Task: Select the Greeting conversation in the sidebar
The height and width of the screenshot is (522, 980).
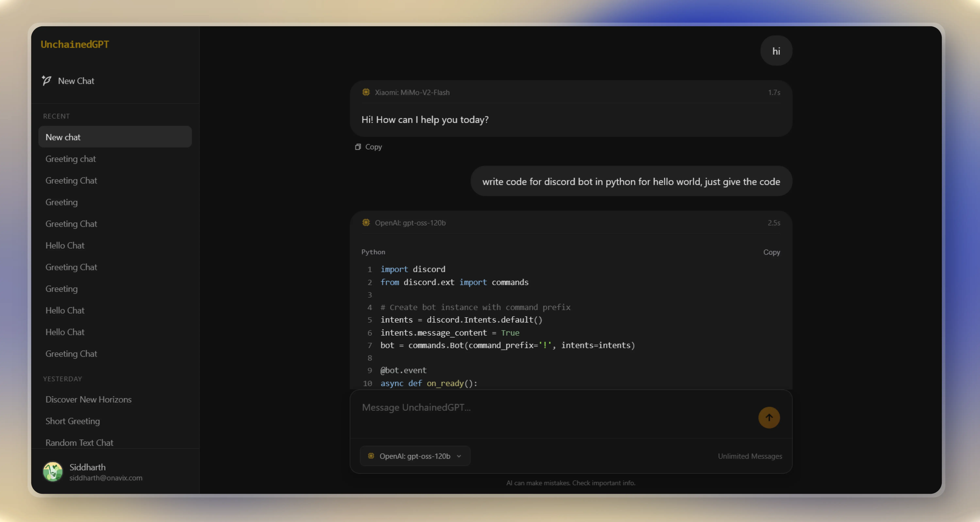Action: point(61,202)
